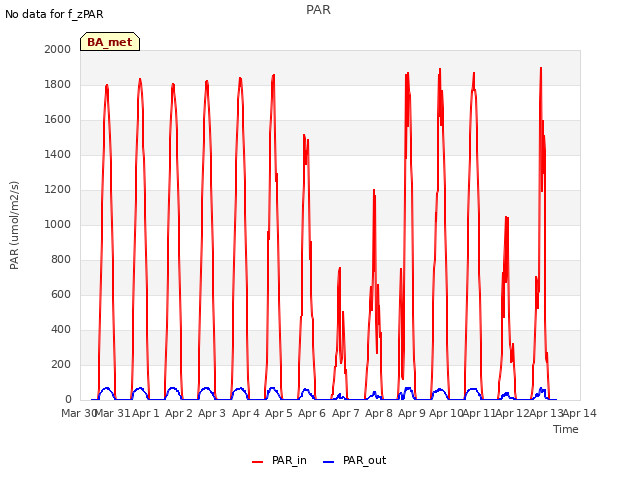Click the 'Apr 4' x-axis date label

pos(246,413)
